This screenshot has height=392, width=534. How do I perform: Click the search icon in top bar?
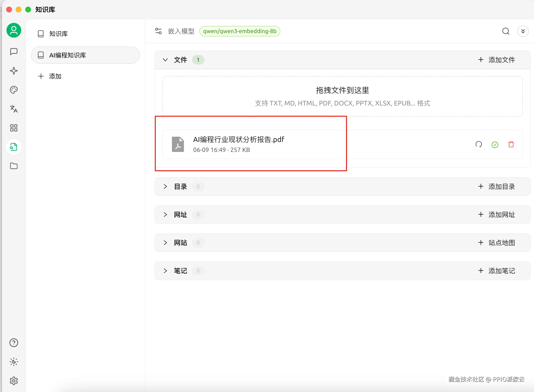506,31
